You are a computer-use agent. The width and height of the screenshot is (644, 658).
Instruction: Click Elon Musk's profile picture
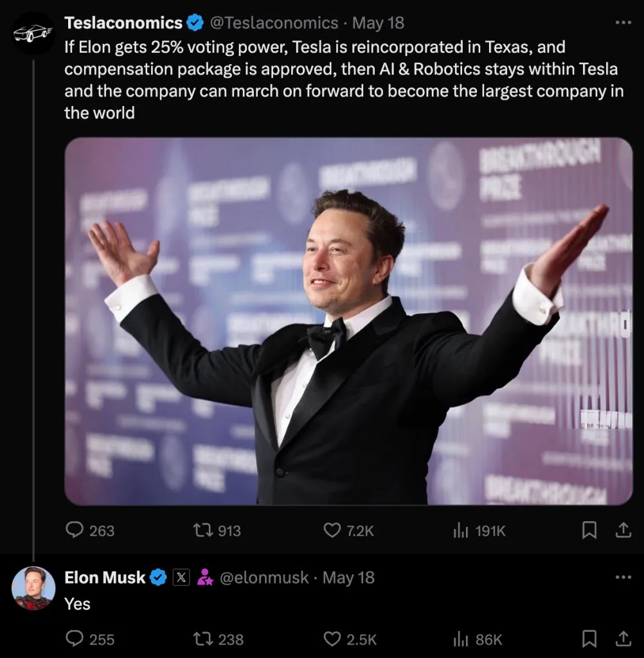(x=33, y=586)
